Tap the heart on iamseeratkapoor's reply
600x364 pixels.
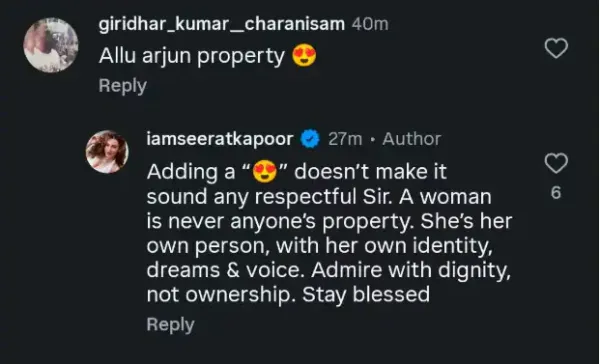pos(556,163)
